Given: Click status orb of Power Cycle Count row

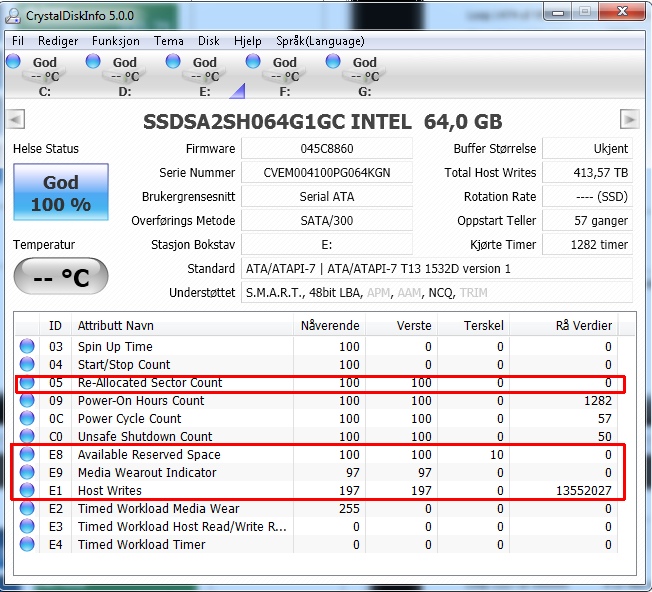Looking at the screenshot, I should click(27, 418).
